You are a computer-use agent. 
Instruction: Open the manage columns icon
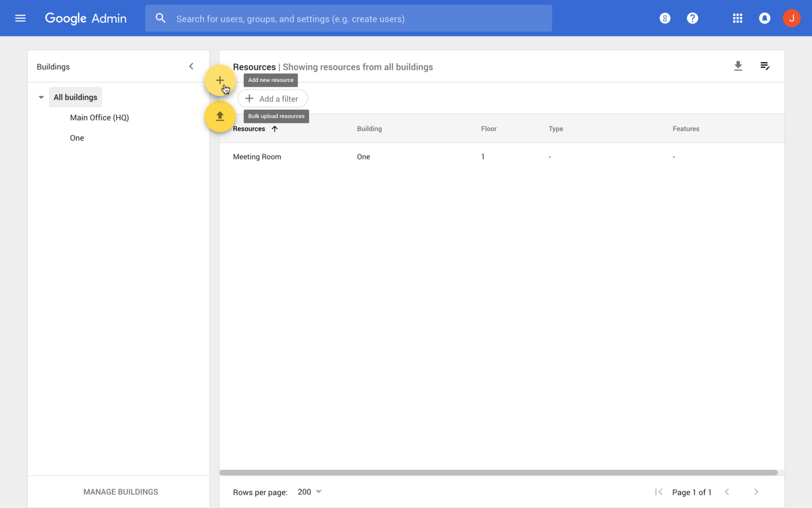coord(765,66)
